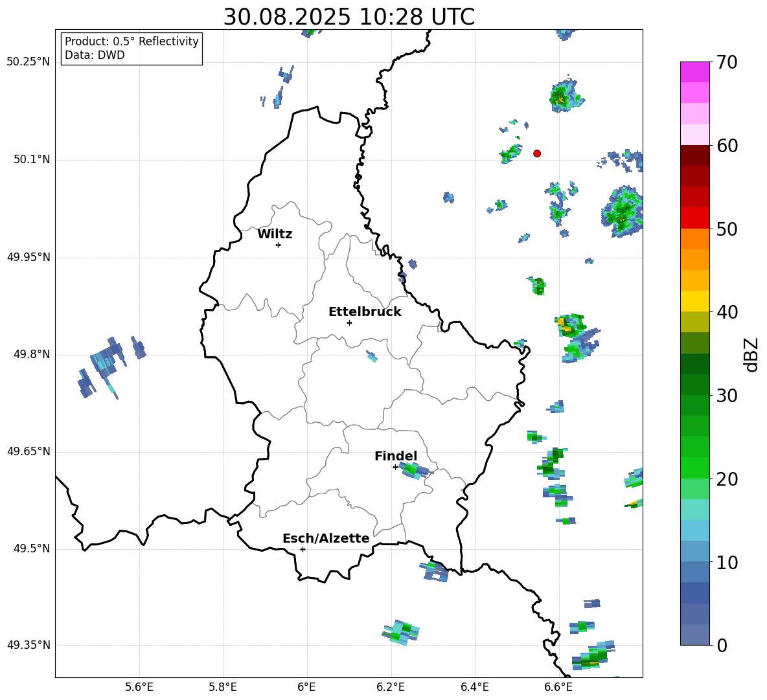The image size is (767, 700).
Task: Click the colorbar tick label 20
Action: pos(727,479)
